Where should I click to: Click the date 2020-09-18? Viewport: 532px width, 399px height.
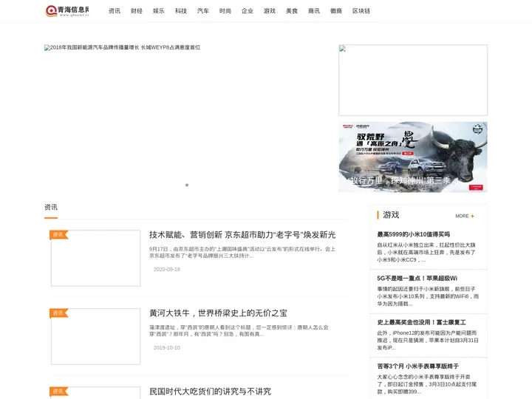[166, 270]
